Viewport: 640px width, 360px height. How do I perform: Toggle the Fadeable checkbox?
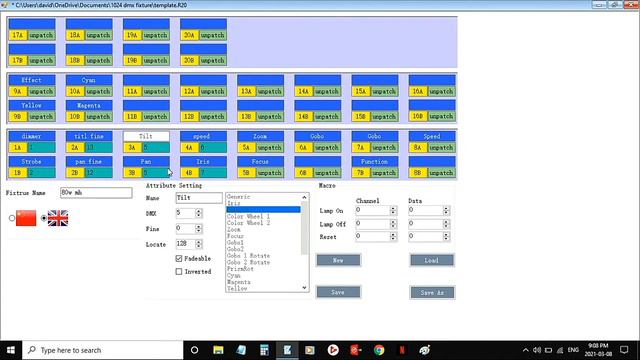coord(179,258)
